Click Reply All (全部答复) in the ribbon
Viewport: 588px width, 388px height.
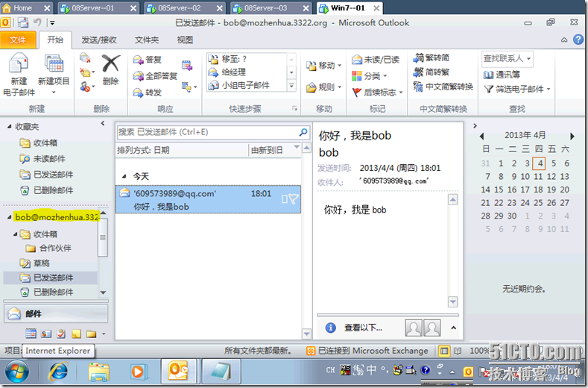click(x=155, y=76)
